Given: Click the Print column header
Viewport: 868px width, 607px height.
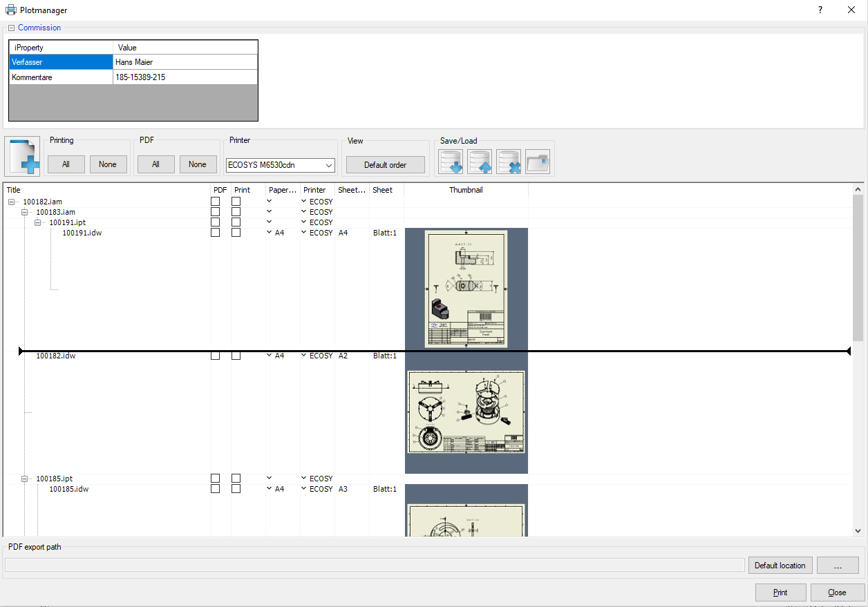Looking at the screenshot, I should [x=248, y=190].
